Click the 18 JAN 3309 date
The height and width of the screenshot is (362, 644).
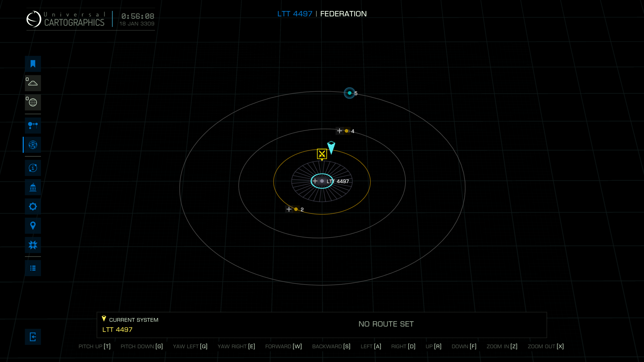coord(137,24)
